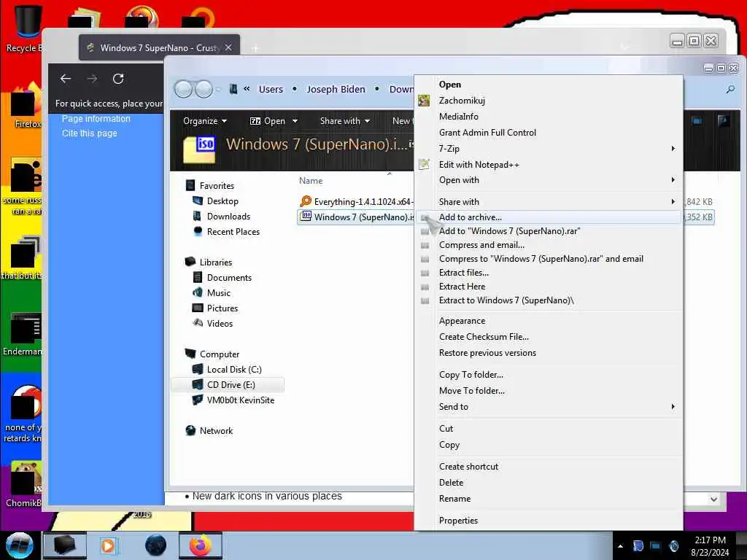Select Rename in context menu

click(x=549, y=499)
